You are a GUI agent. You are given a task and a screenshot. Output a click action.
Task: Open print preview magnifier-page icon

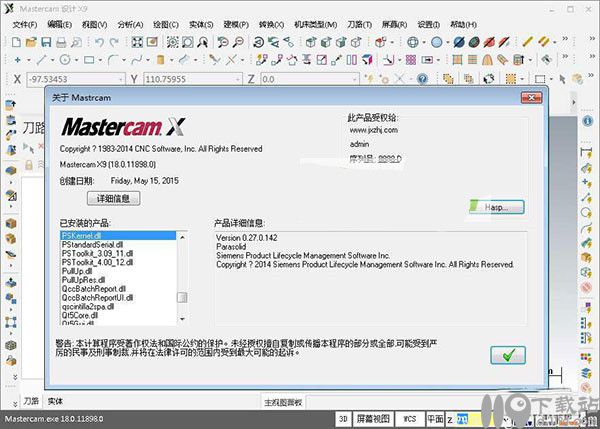tap(77, 42)
